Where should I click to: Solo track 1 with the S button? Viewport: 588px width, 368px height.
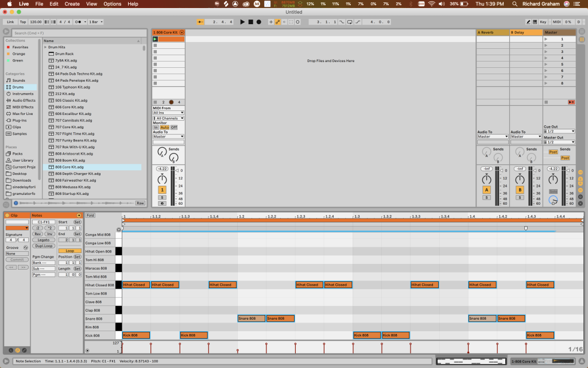point(162,198)
